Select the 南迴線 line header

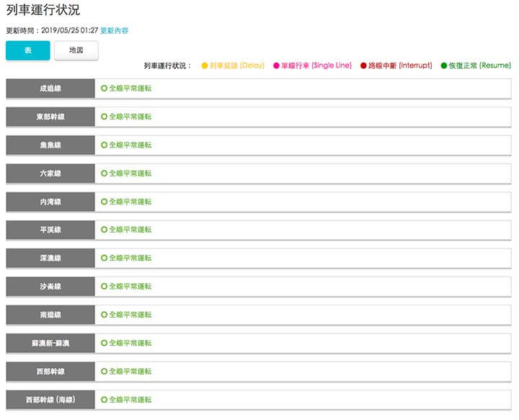tap(50, 315)
